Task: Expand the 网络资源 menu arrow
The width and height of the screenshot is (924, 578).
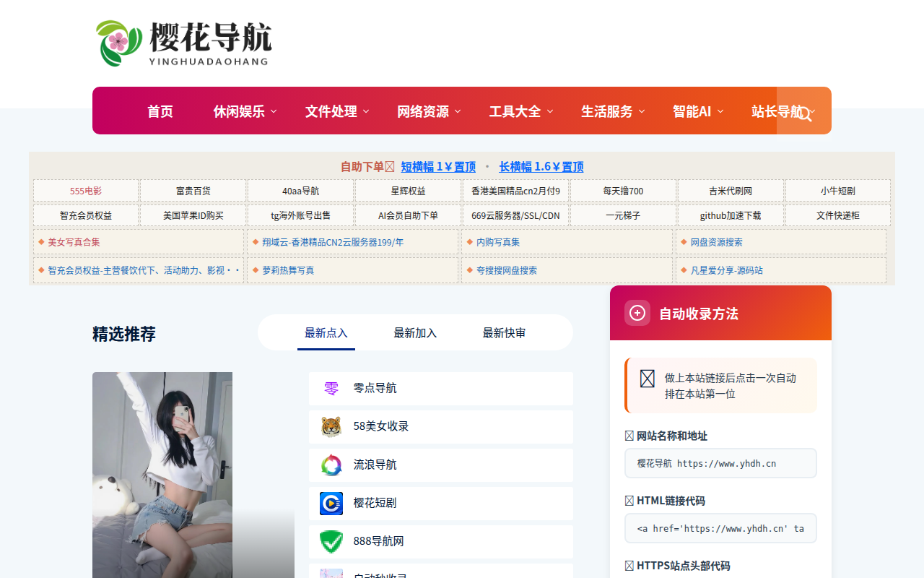Action: (x=458, y=111)
